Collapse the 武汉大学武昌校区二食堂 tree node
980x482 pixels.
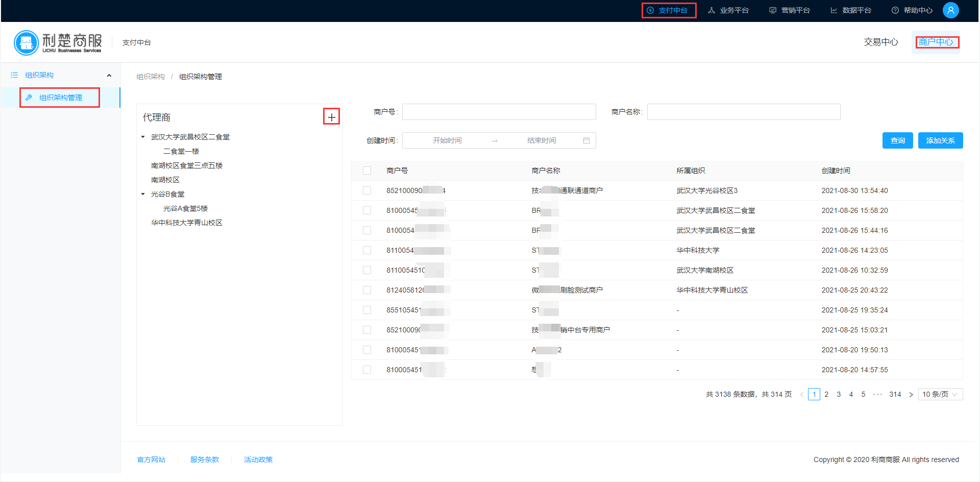pos(143,137)
